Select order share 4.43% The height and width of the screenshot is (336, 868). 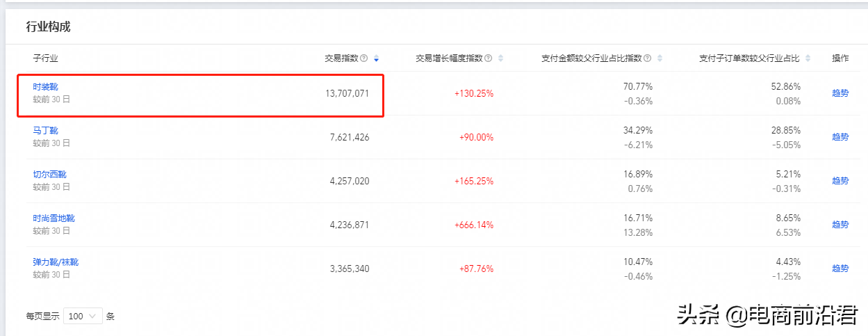(x=789, y=262)
